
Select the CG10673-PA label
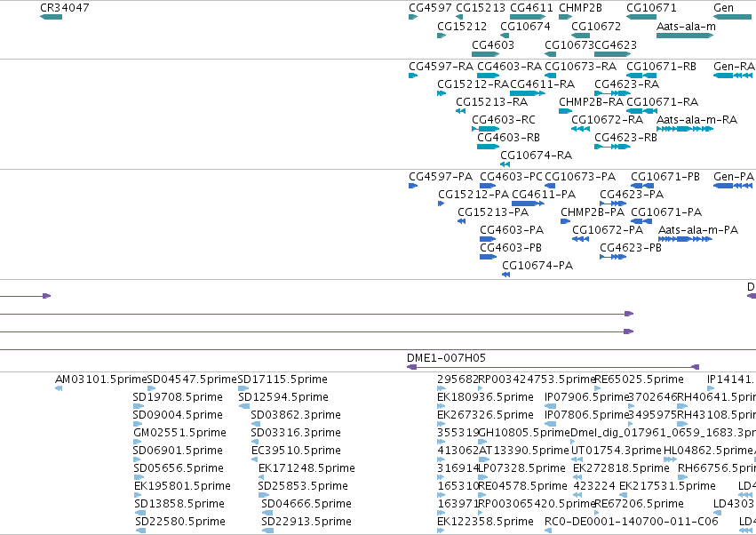(x=580, y=177)
